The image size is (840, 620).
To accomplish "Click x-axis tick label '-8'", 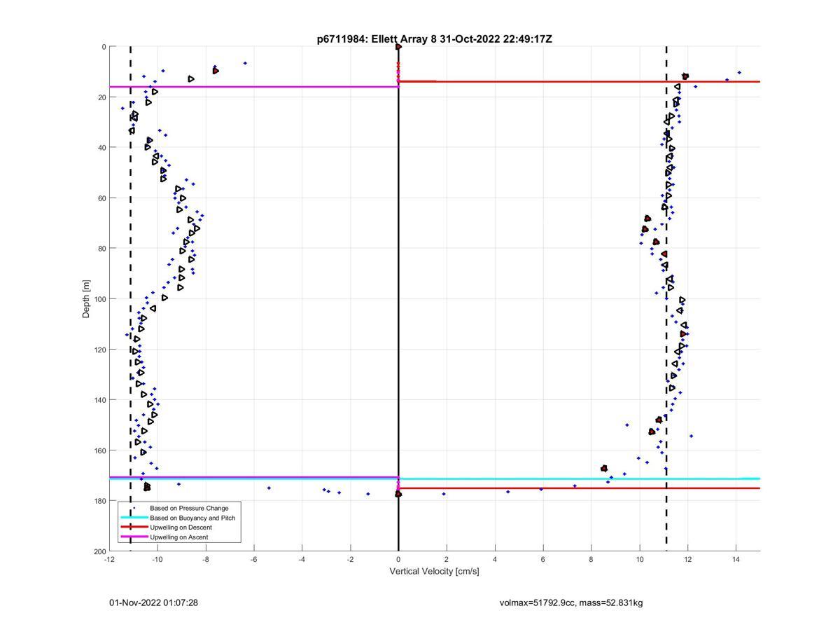I will 206,560.
